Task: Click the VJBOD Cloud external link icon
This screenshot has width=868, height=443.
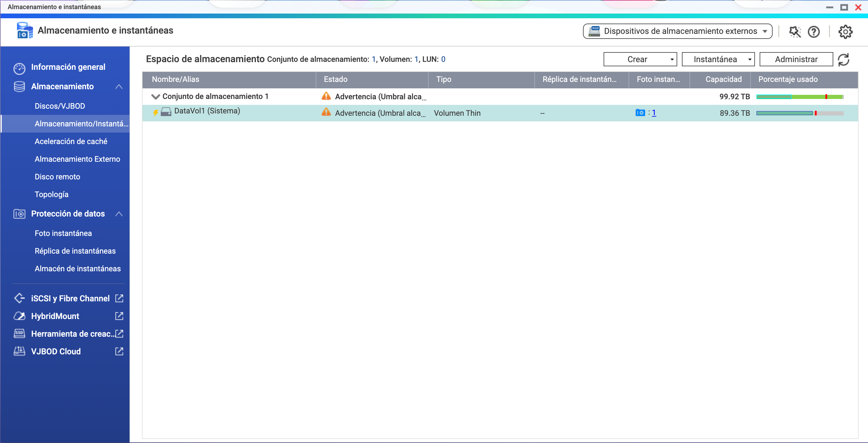Action: pyautogui.click(x=119, y=351)
